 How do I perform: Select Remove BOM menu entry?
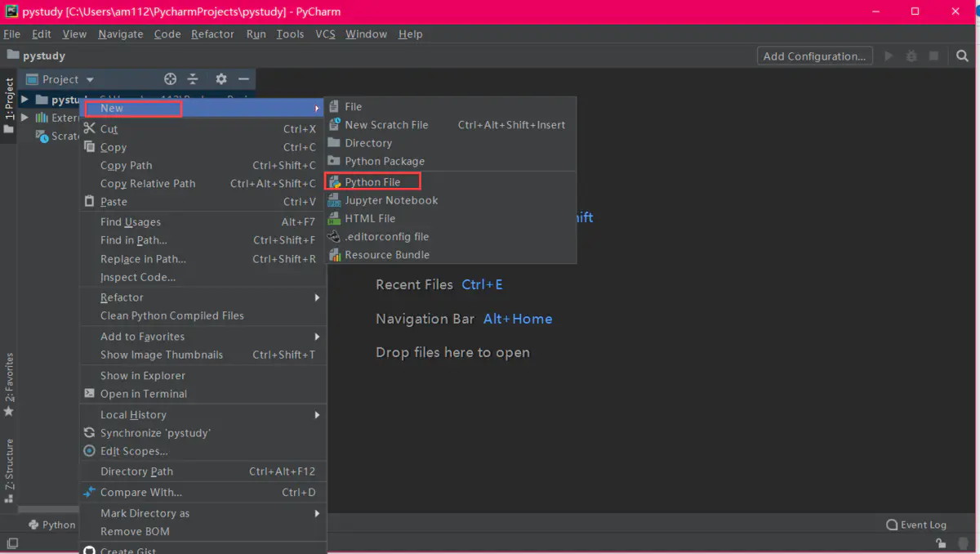[135, 531]
